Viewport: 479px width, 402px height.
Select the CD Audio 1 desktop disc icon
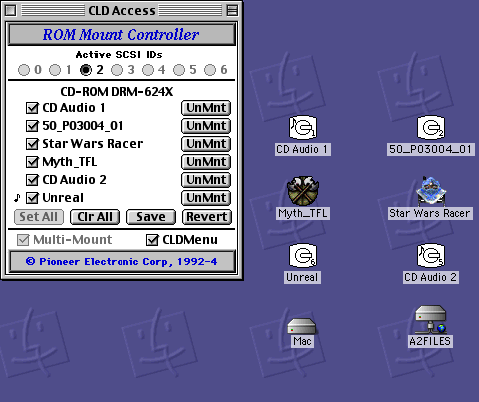click(303, 127)
